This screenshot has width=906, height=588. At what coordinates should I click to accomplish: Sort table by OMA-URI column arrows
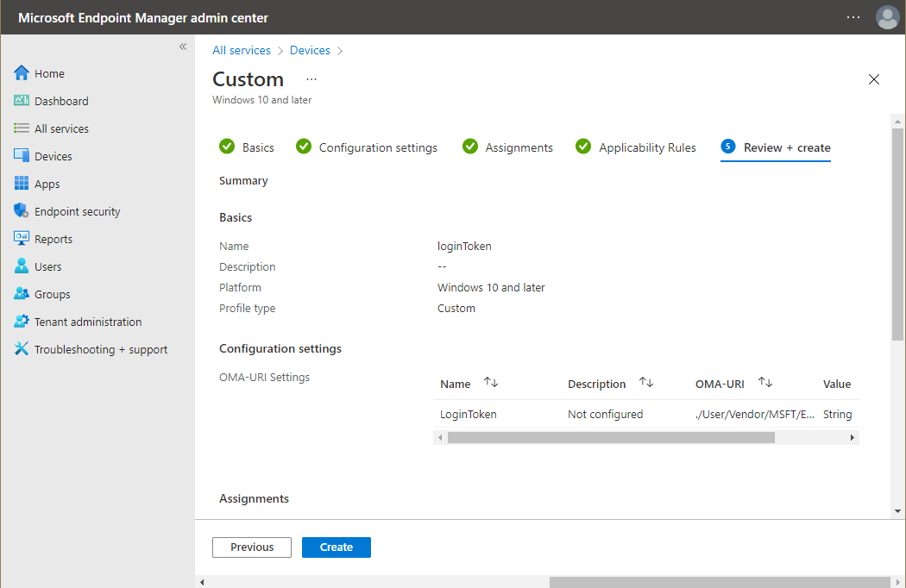coord(765,383)
